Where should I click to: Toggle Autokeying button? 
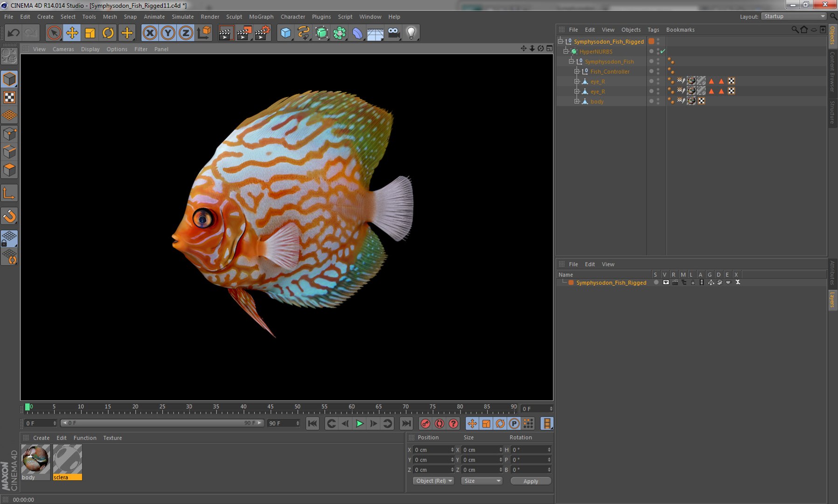tap(439, 423)
